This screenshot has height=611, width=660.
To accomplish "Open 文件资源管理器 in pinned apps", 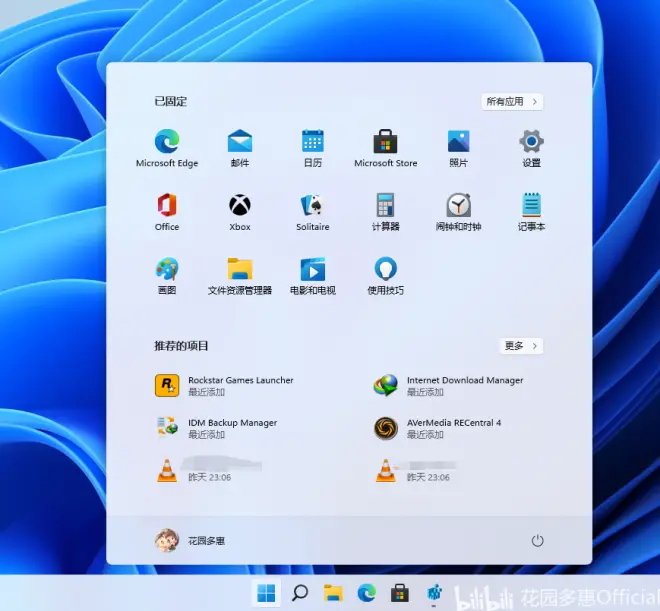I will [x=240, y=276].
